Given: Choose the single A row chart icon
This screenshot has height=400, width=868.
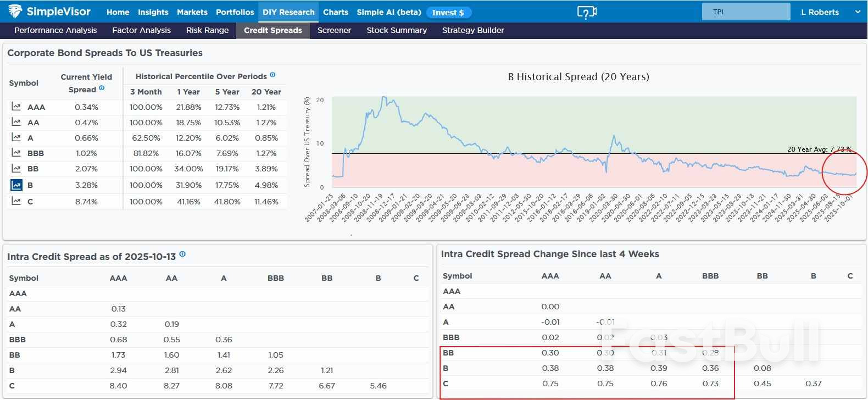Looking at the screenshot, I should pos(16,138).
